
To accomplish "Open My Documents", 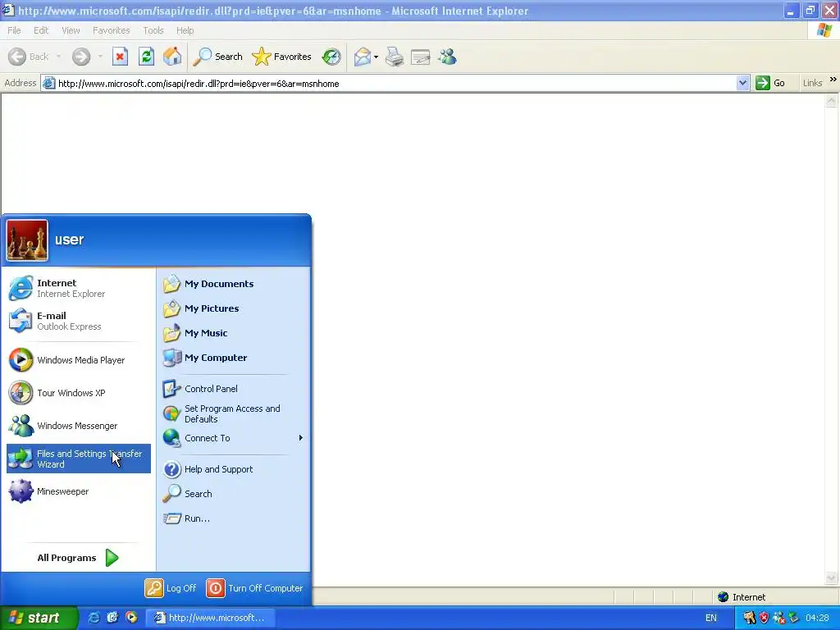I will pyautogui.click(x=235, y=284).
